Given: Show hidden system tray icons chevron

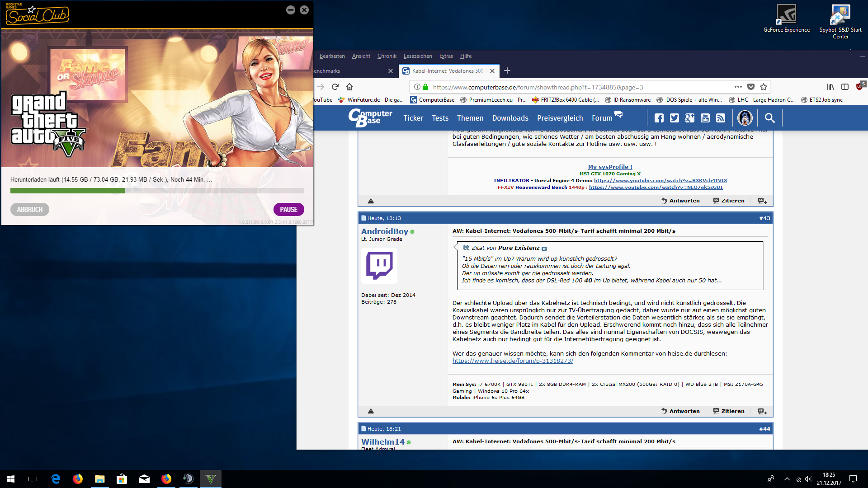Looking at the screenshot, I should [x=787, y=479].
